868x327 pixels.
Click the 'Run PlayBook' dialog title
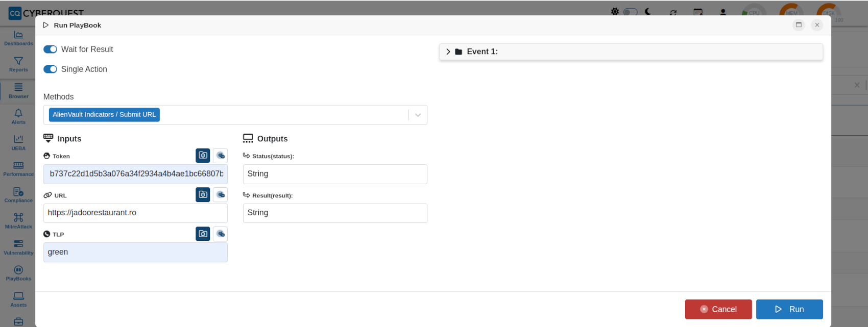[x=78, y=26]
